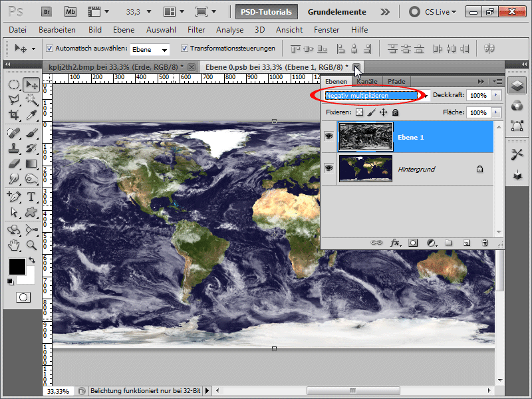Select the Magic Wand tool
The height and width of the screenshot is (399, 532).
click(31, 99)
